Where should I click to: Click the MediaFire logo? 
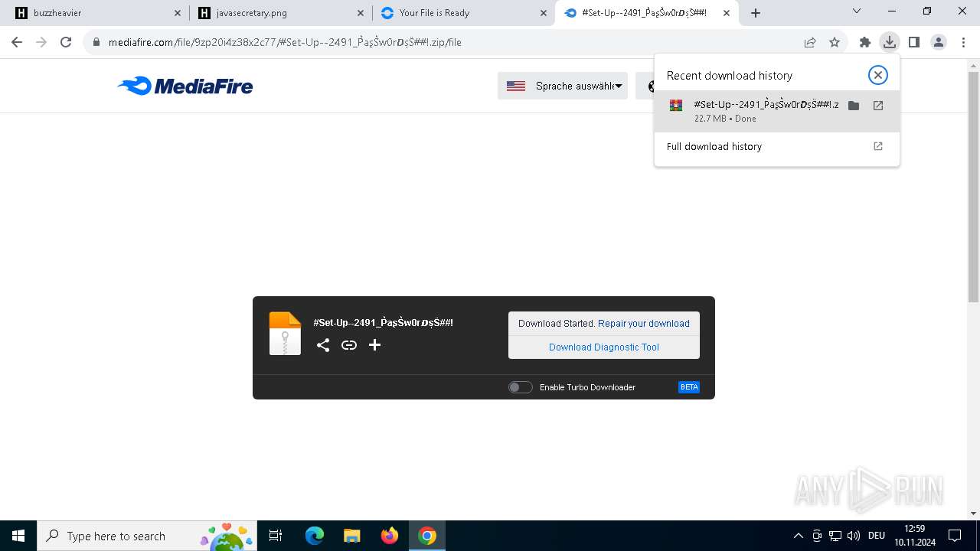(x=185, y=86)
